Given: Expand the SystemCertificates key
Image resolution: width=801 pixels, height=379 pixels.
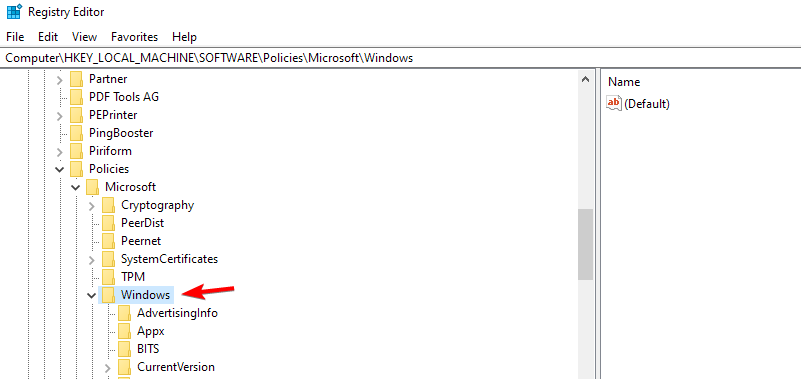Looking at the screenshot, I should click(x=91, y=259).
